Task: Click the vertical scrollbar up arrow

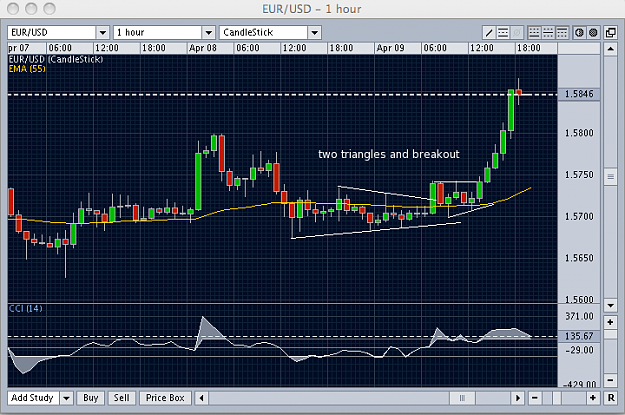Action: [x=610, y=49]
